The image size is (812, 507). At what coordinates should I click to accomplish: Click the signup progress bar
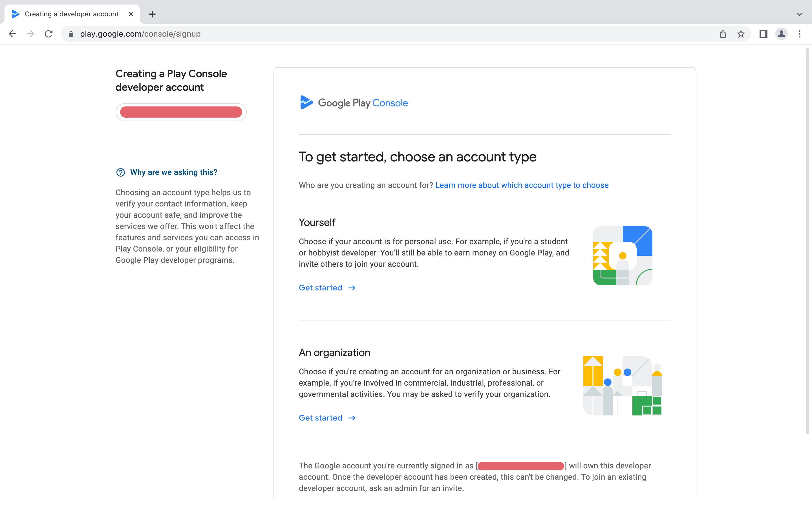tap(181, 112)
